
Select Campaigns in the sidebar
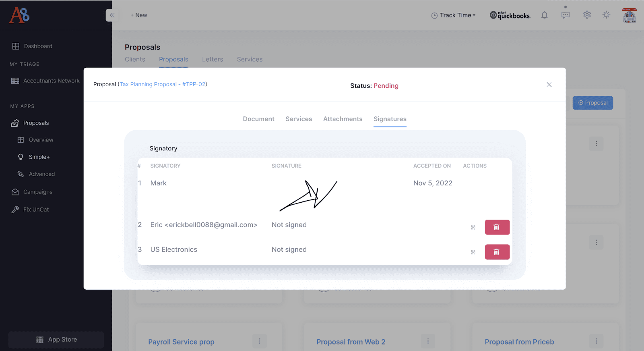(x=38, y=192)
